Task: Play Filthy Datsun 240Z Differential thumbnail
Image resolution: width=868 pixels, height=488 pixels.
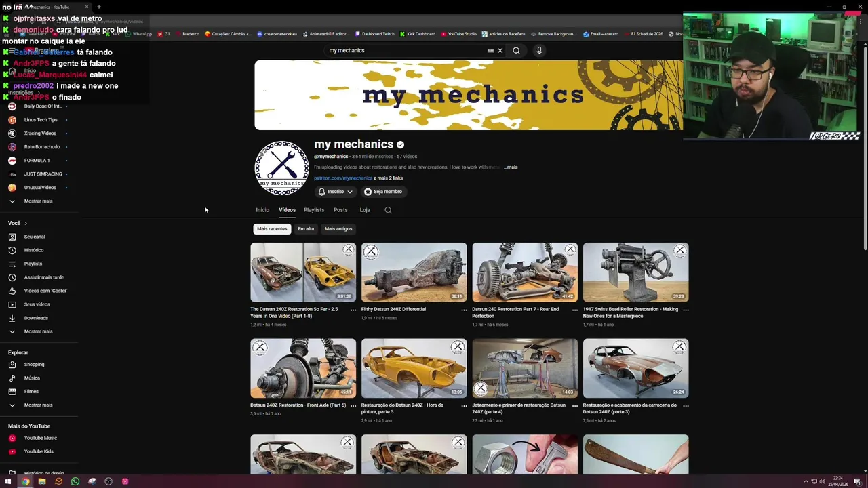Action: (x=414, y=272)
